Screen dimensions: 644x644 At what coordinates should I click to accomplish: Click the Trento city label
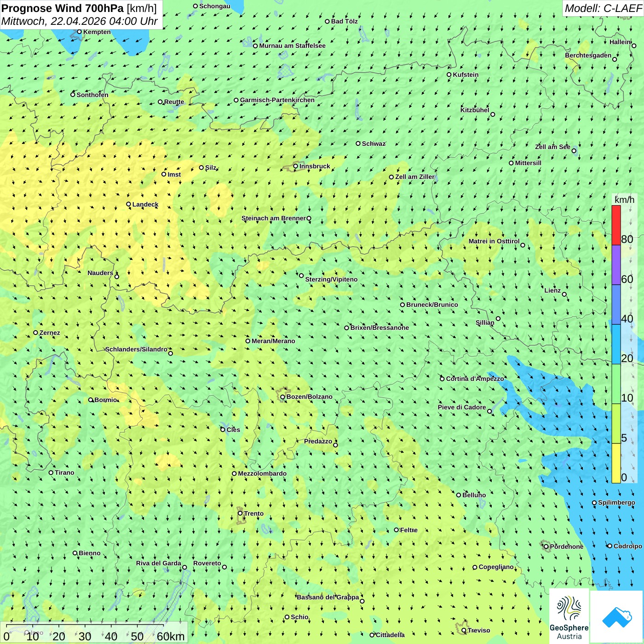click(254, 513)
